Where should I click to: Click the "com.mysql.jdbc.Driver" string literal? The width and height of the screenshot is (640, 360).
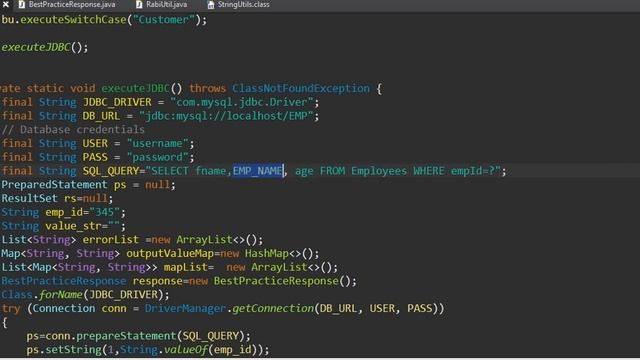(242, 102)
